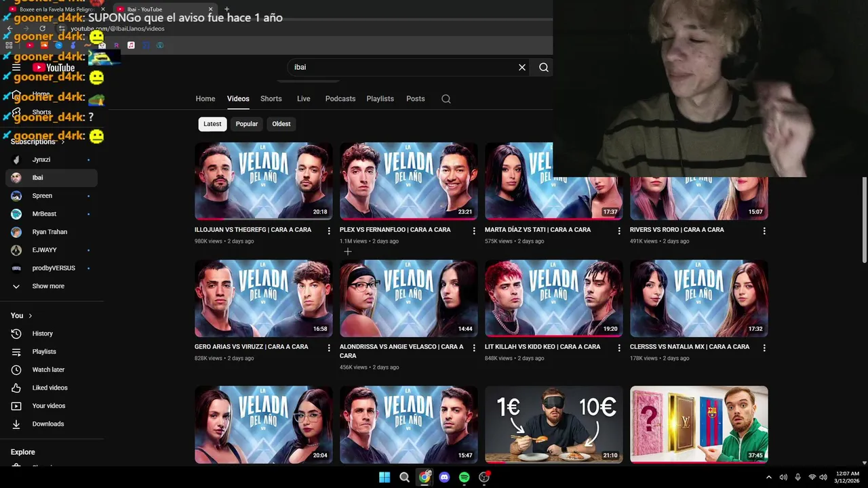The image size is (868, 488).
Task: Open the Subscriptions section header
Action: click(x=37, y=142)
